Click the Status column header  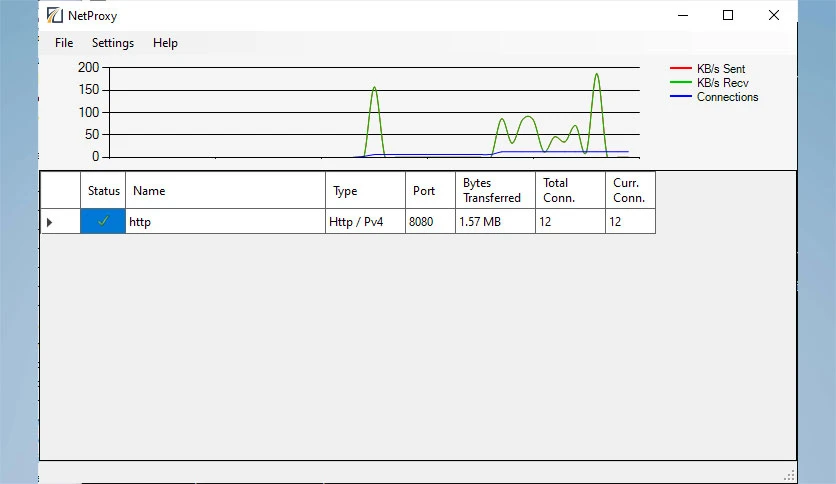pyautogui.click(x=103, y=190)
